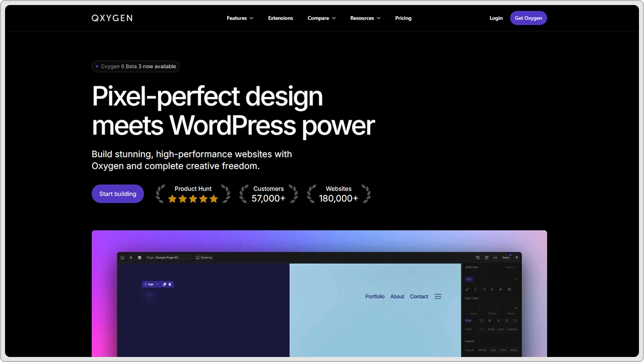Select the Flex display option
This screenshot has height=362, width=644.
tap(493, 350)
